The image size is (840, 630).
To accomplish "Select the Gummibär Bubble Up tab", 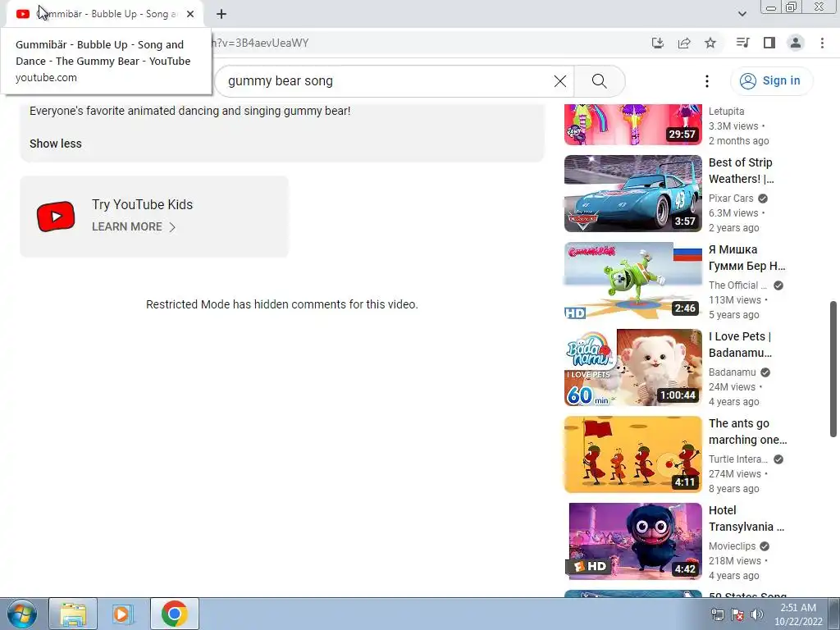I will (104, 14).
